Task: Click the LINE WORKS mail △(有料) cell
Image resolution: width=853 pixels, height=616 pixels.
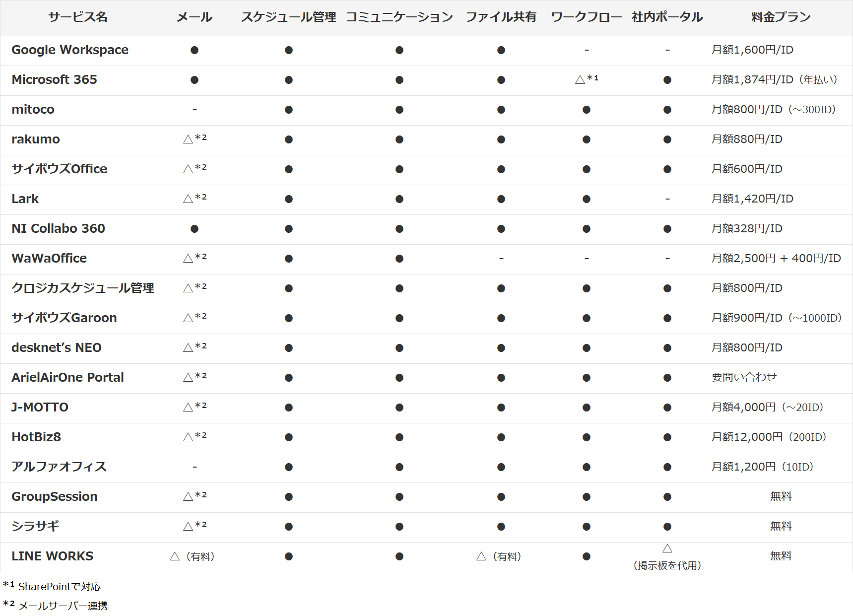Action: 193,557
